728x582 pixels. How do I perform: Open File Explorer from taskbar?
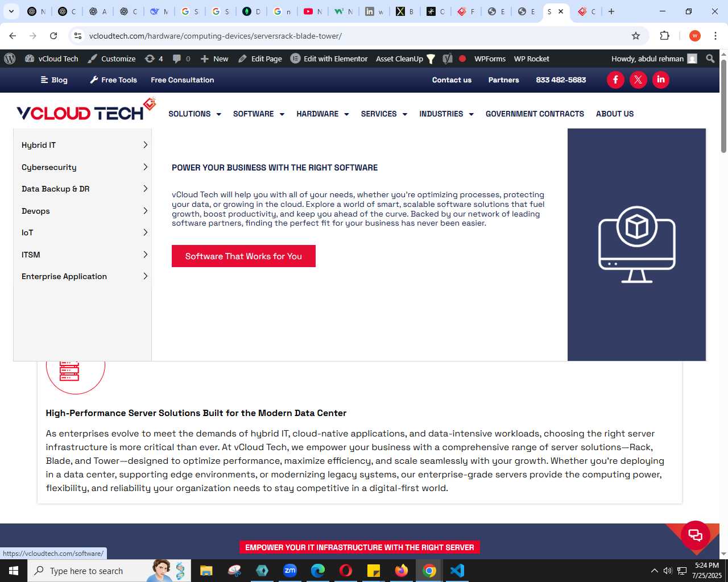[206, 570]
